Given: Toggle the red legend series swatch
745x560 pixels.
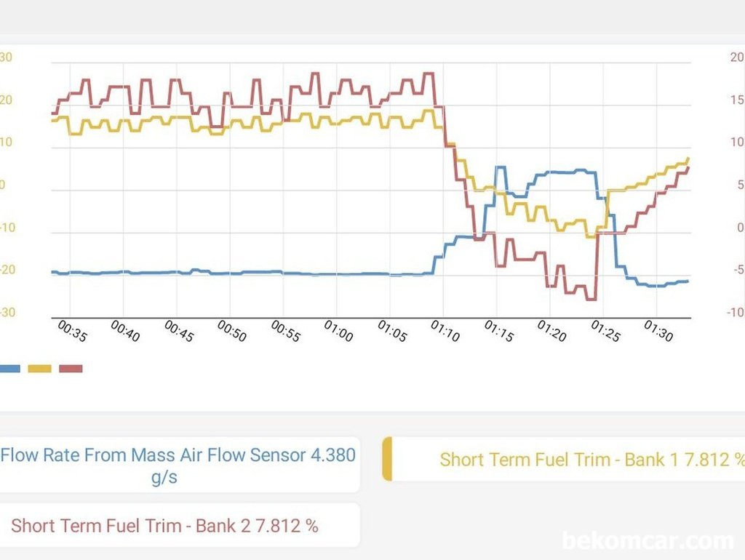Looking at the screenshot, I should 70,369.
